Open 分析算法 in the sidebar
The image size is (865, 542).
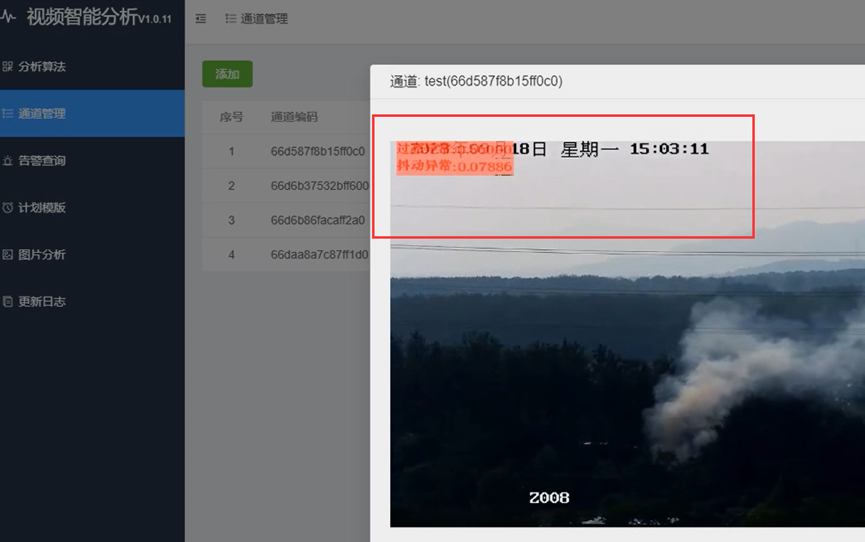coord(92,66)
